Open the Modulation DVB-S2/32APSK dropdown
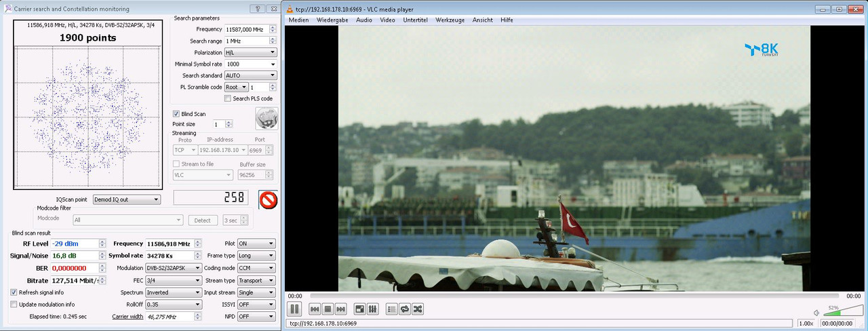 [x=174, y=268]
